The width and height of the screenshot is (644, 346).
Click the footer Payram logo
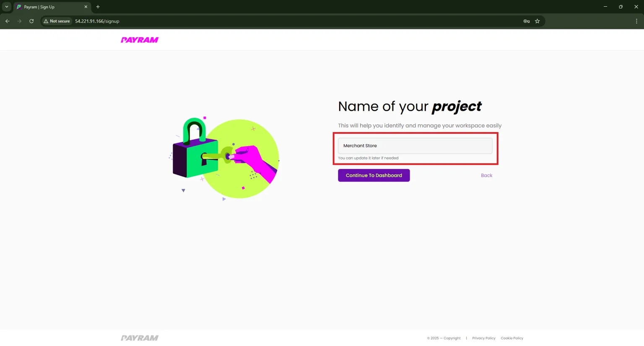(140, 338)
